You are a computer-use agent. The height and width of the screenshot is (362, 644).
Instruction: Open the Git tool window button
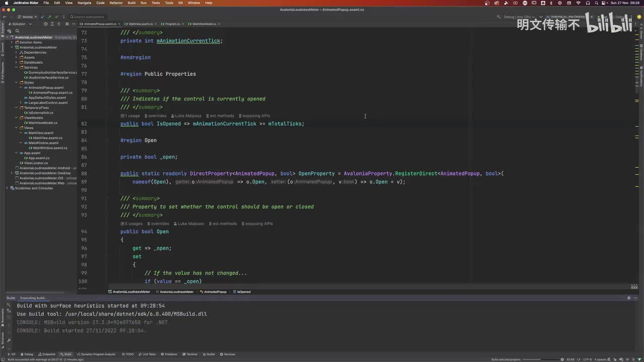coord(11,354)
